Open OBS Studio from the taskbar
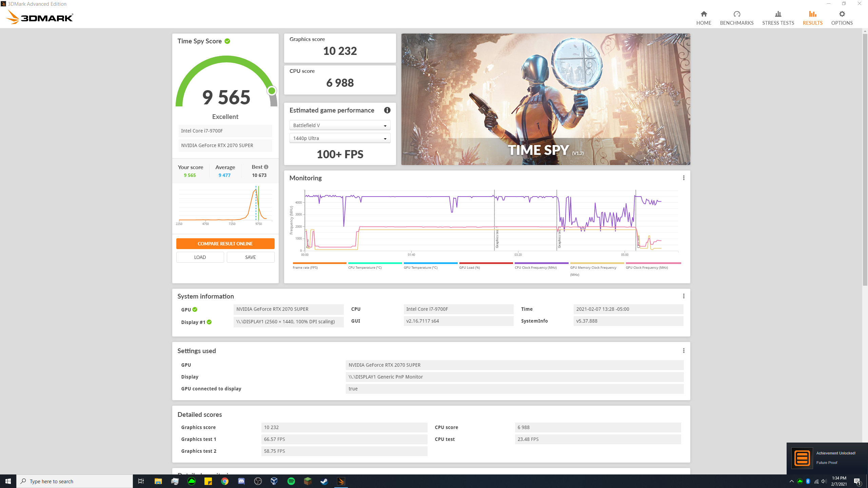The image size is (868, 488). click(x=258, y=481)
